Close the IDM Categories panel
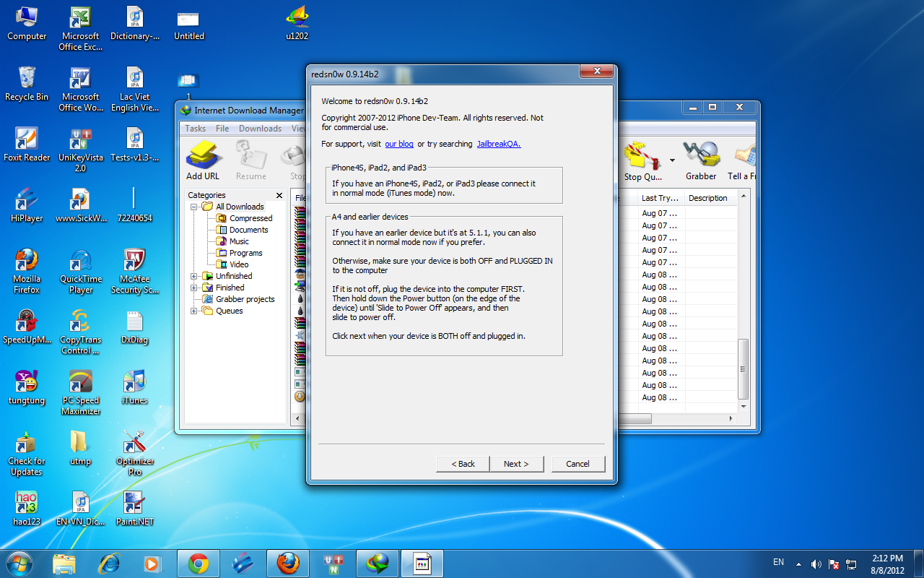 point(279,195)
